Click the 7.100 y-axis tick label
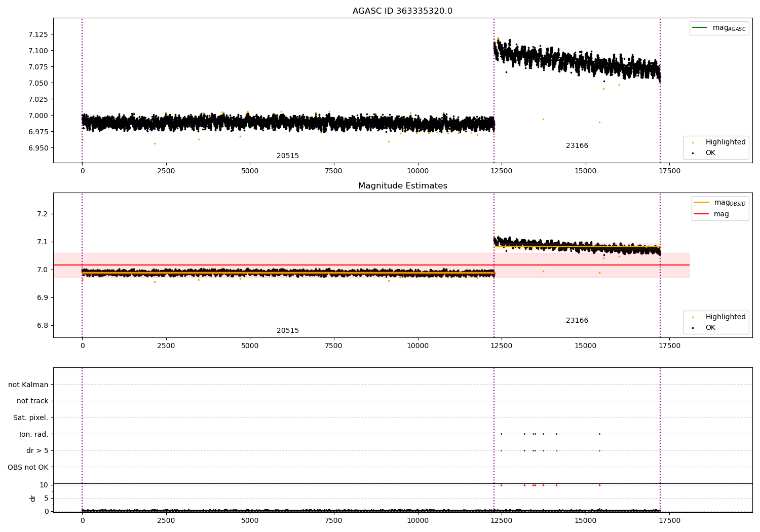The height and width of the screenshot is (532, 760). [38, 51]
